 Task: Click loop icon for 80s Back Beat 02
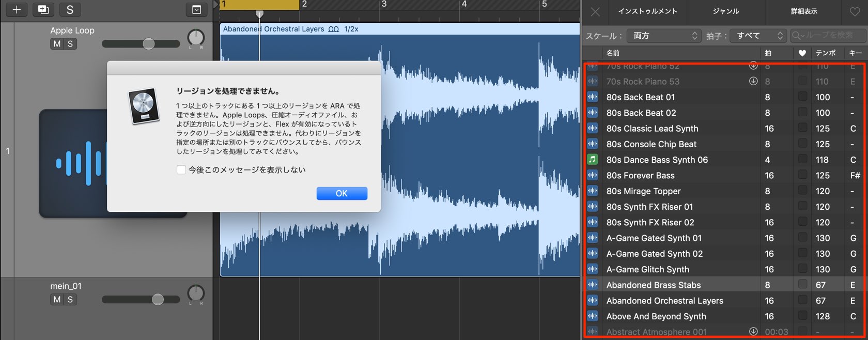tap(592, 112)
